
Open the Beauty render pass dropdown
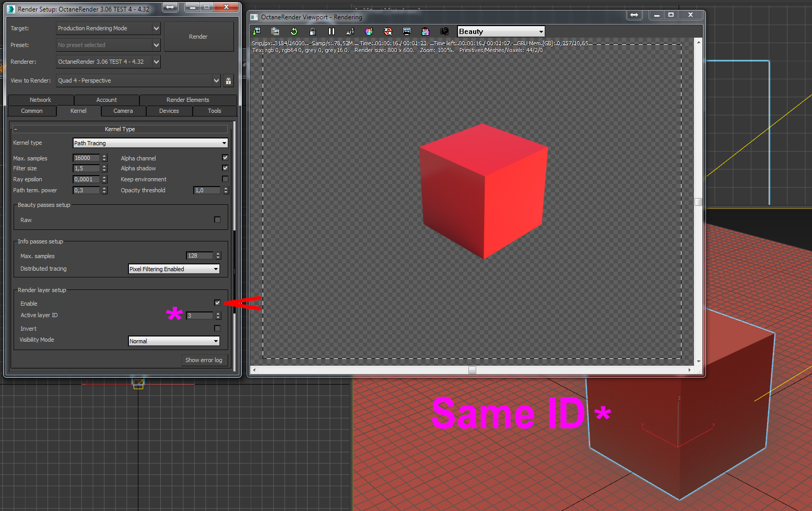pos(501,31)
